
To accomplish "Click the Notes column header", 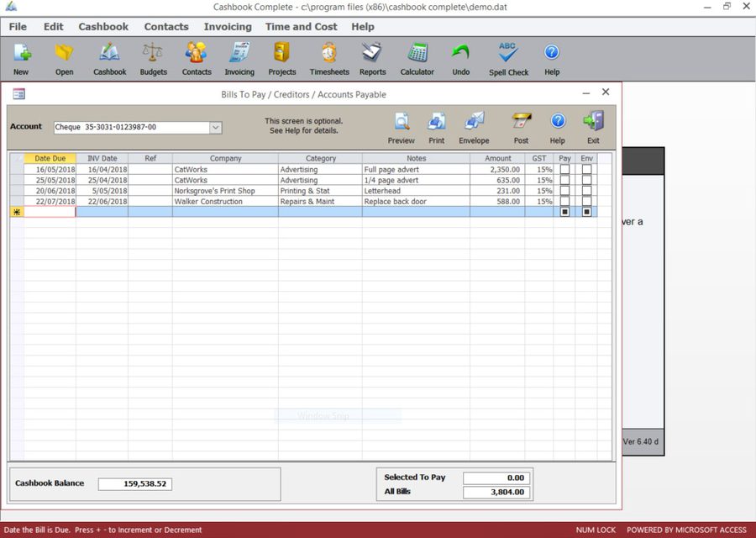I will point(416,158).
